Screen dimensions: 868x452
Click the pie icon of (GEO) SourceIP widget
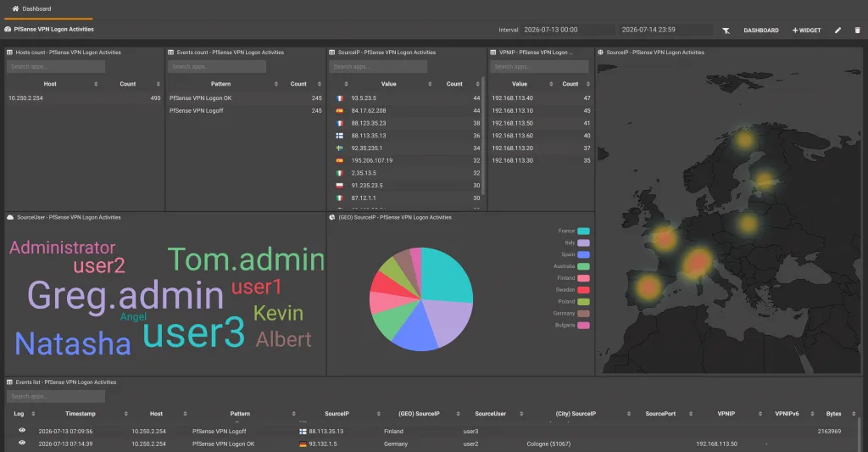coord(332,217)
